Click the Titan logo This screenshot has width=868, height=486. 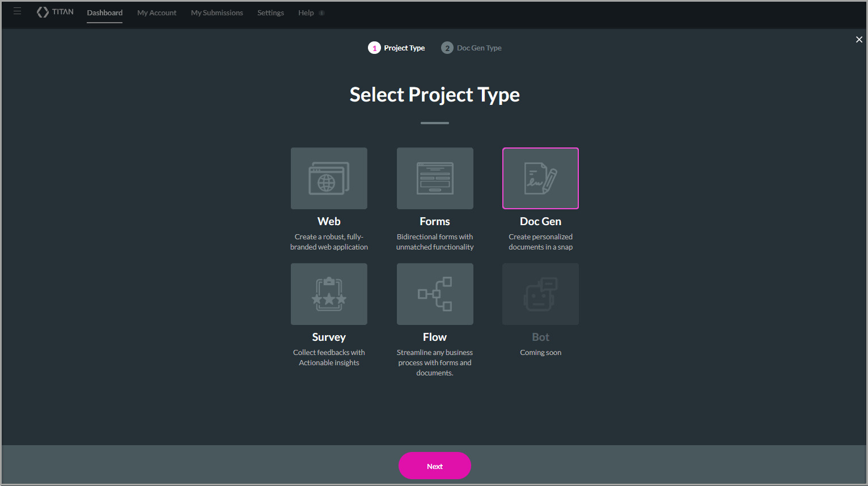(x=55, y=12)
